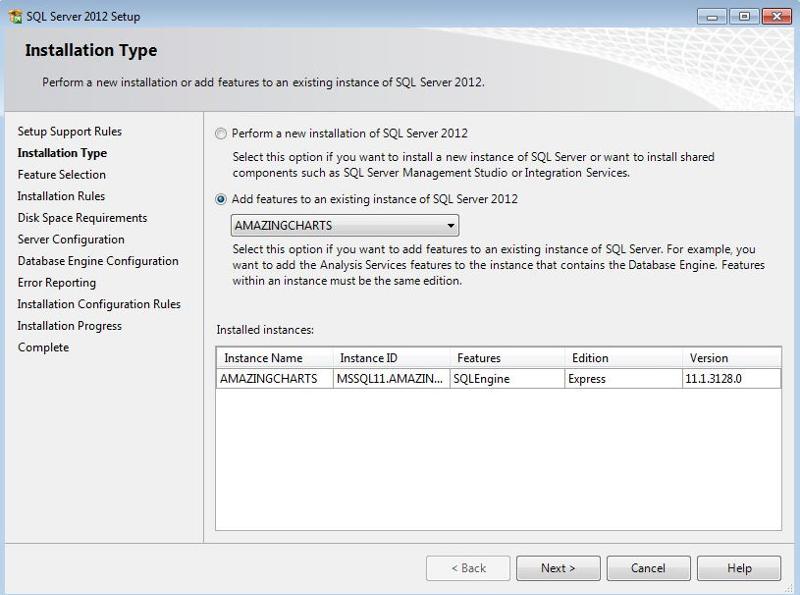Cancel the SQL Server setup
The width and height of the screenshot is (800, 595).
648,568
